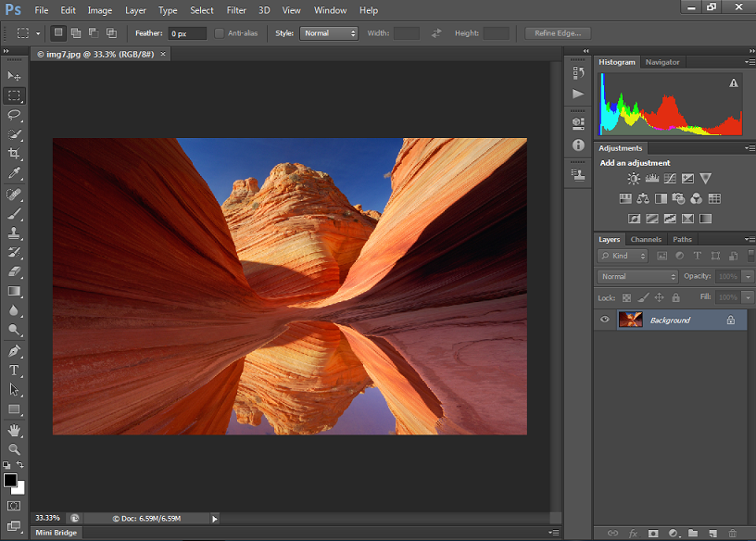Enable the Anti-alias checkbox

(x=219, y=32)
